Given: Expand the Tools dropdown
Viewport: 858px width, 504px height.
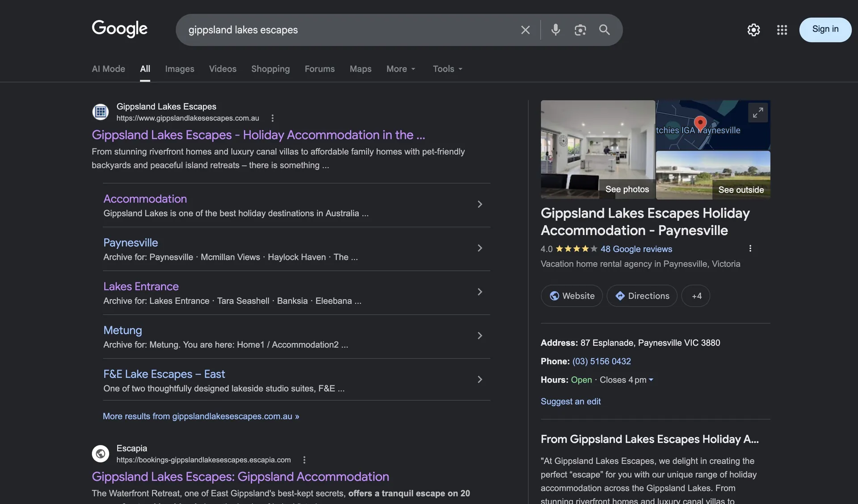Looking at the screenshot, I should (447, 69).
